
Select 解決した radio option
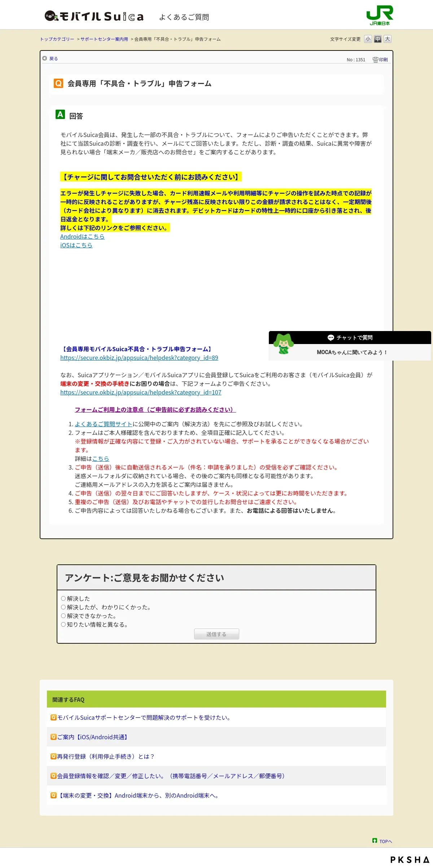click(x=63, y=598)
